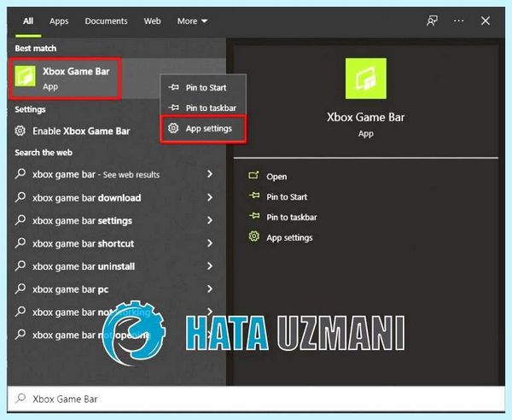Close the search panel with X
This screenshot has height=420, width=512.
[486, 20]
